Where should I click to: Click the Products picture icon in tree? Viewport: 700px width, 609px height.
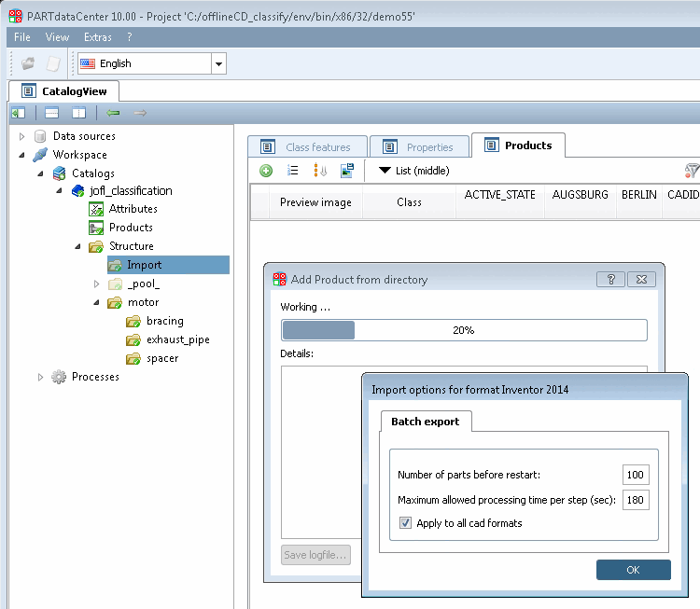(96, 228)
